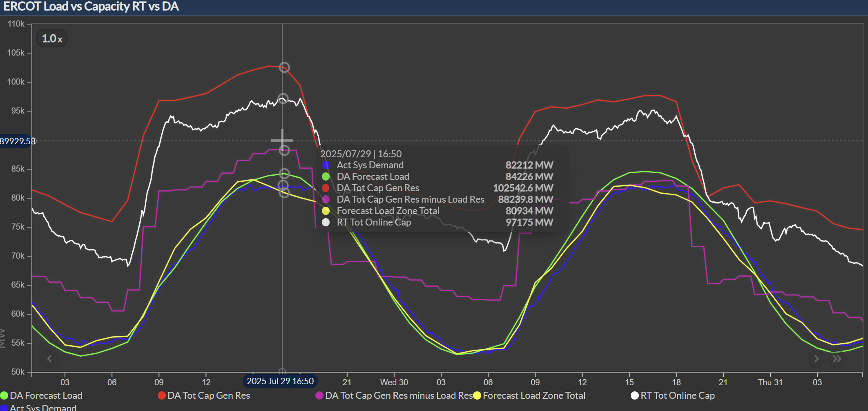Click tooltip value 84226 MW
This screenshot has width=868, height=411.
click(x=529, y=176)
